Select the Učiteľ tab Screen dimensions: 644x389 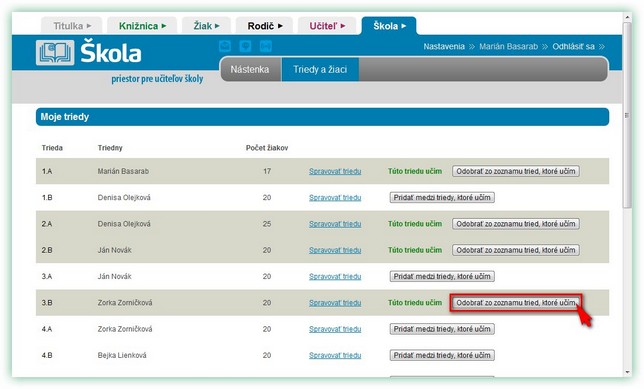tap(327, 26)
